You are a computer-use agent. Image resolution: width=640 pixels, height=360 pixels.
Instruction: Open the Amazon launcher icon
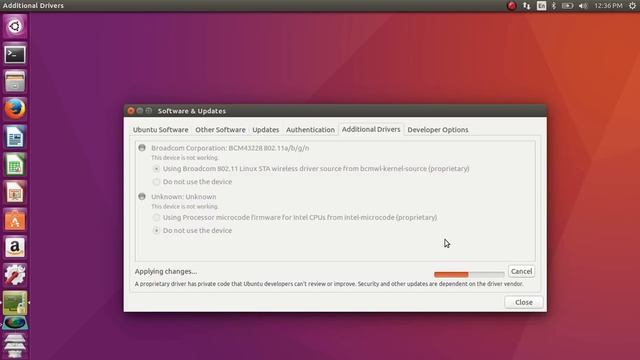coord(15,247)
